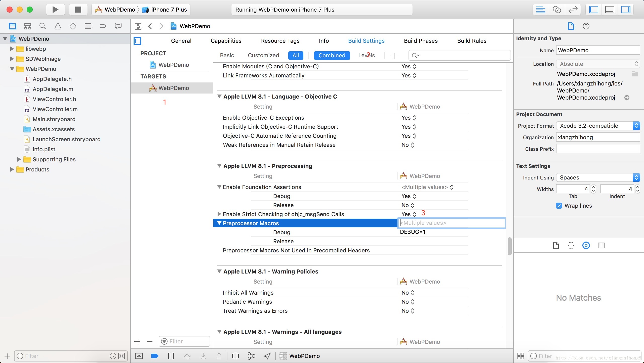This screenshot has height=363, width=644.
Task: Select the WebPDemo scheme selector
Action: (x=115, y=10)
